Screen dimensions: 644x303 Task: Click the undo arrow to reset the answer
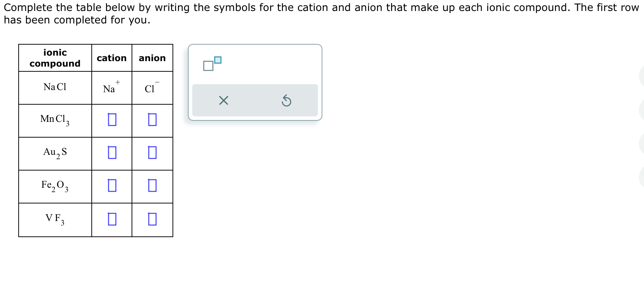287,100
